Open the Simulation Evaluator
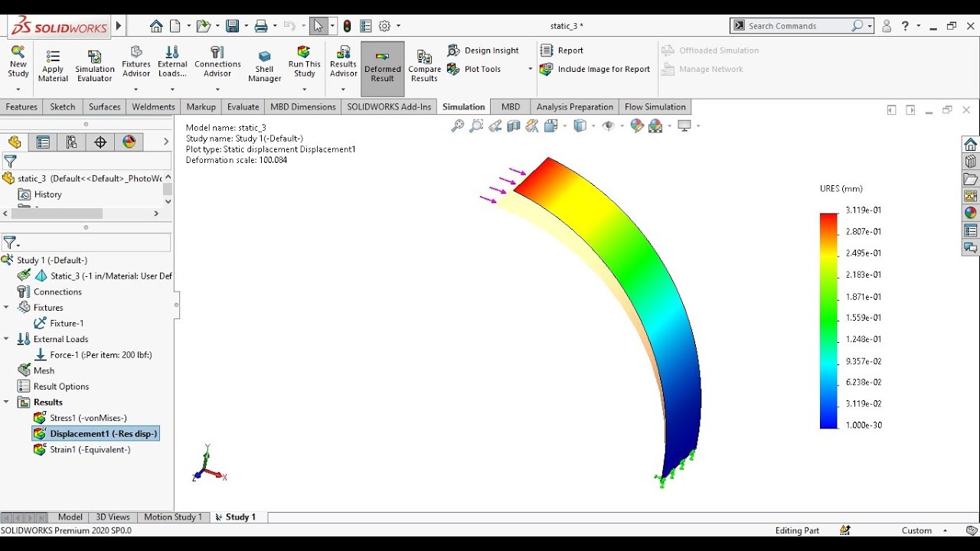This screenshot has width=980, height=551. coord(95,66)
